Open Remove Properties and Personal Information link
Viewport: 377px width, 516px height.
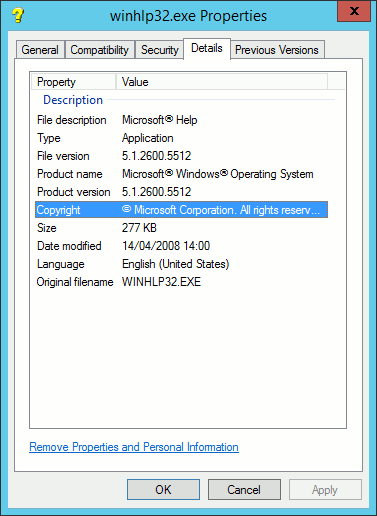pyautogui.click(x=134, y=447)
